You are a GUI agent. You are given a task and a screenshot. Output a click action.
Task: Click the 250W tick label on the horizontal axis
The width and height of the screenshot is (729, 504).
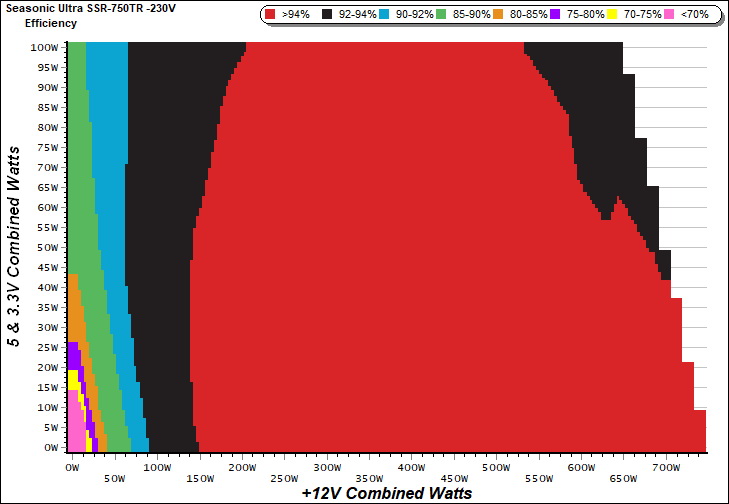284,479
